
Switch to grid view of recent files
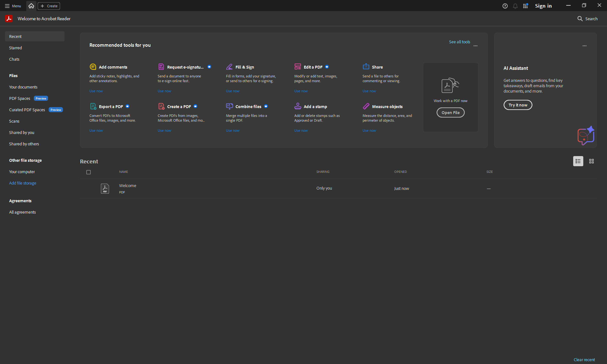click(592, 161)
